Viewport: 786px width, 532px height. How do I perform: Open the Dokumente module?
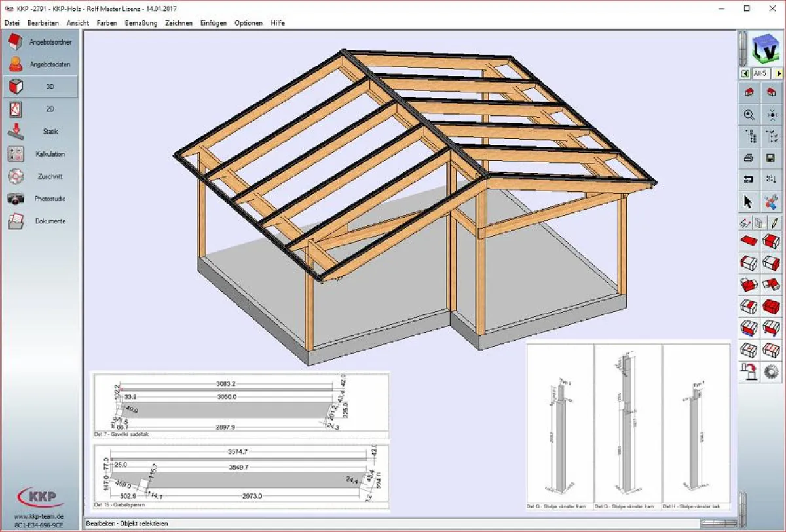point(39,221)
